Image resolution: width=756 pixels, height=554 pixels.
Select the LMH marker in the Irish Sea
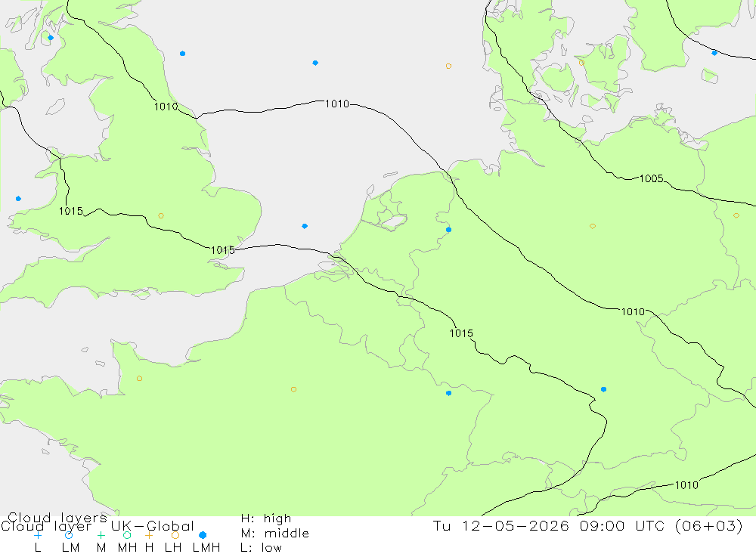click(18, 199)
